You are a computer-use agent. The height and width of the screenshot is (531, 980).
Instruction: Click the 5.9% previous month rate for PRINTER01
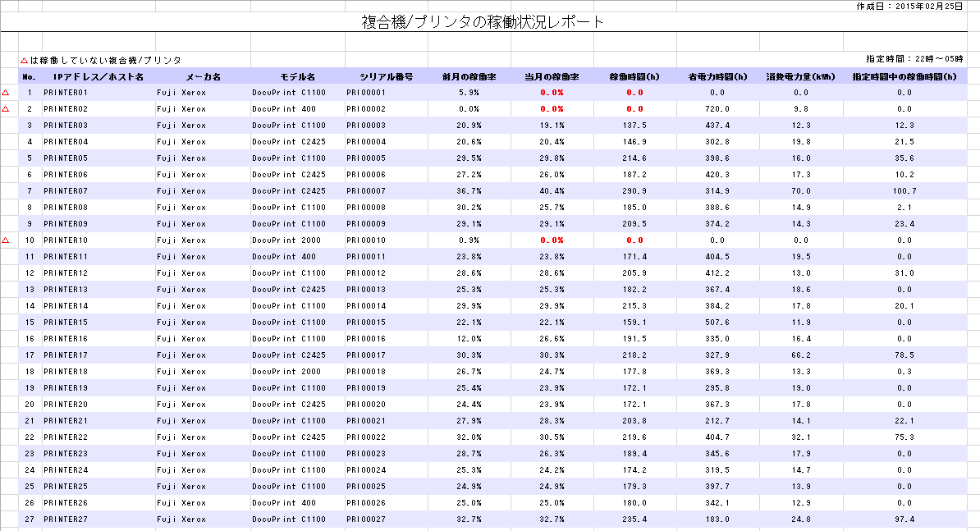469,93
